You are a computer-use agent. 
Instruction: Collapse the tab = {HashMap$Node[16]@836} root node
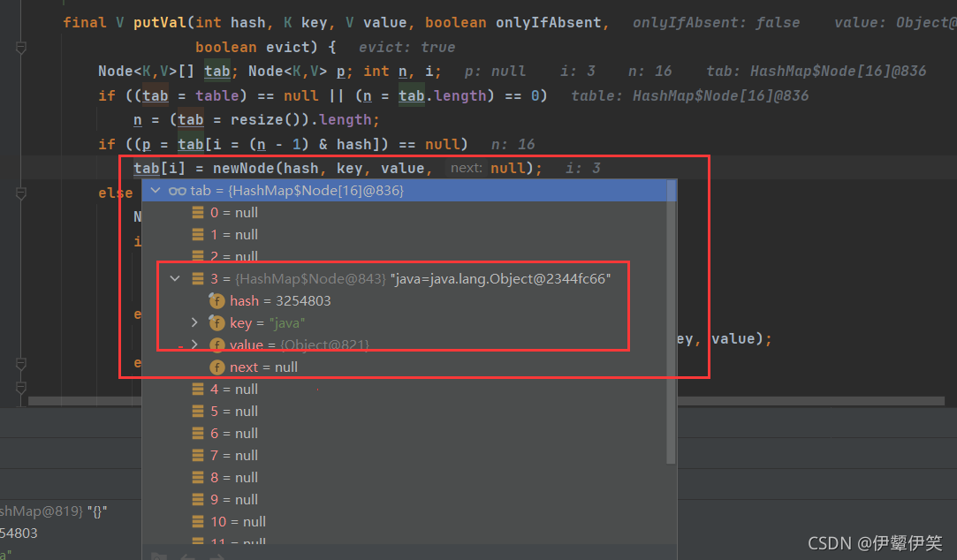(156, 190)
